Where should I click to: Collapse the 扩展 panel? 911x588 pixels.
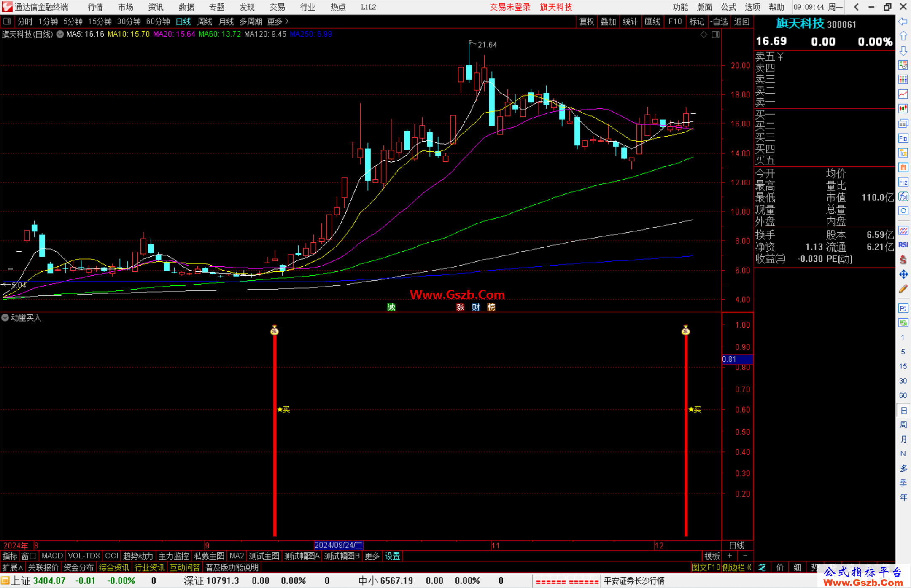[13, 567]
